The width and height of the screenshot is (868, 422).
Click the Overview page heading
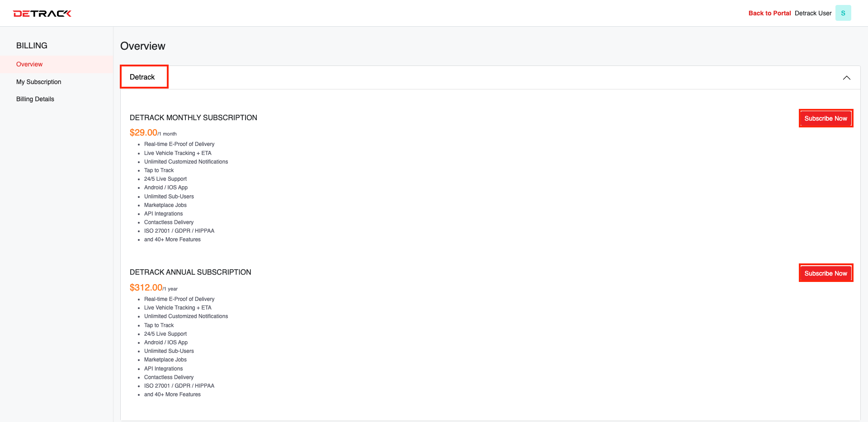tap(143, 46)
